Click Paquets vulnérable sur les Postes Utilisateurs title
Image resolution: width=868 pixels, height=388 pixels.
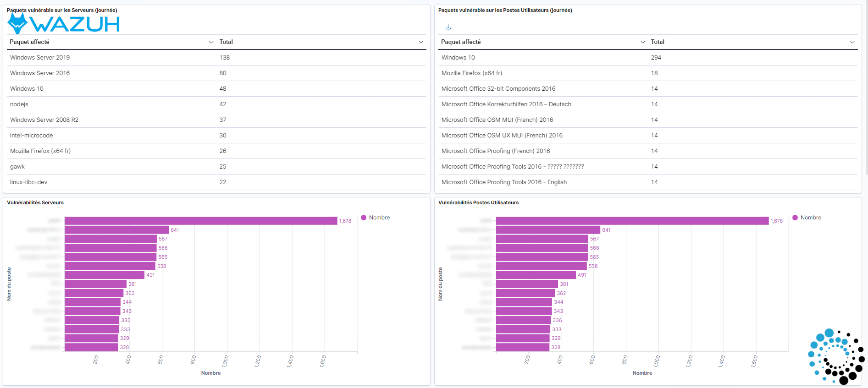tap(505, 10)
